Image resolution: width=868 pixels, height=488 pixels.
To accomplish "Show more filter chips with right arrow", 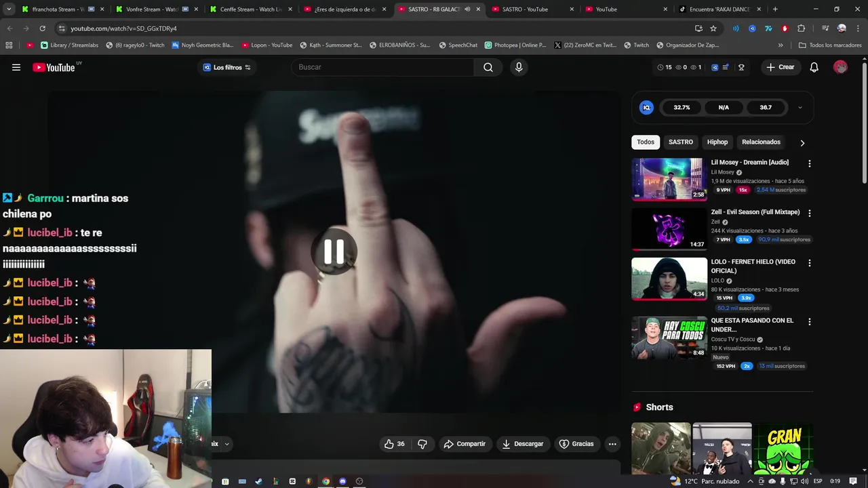I will pyautogui.click(x=802, y=143).
